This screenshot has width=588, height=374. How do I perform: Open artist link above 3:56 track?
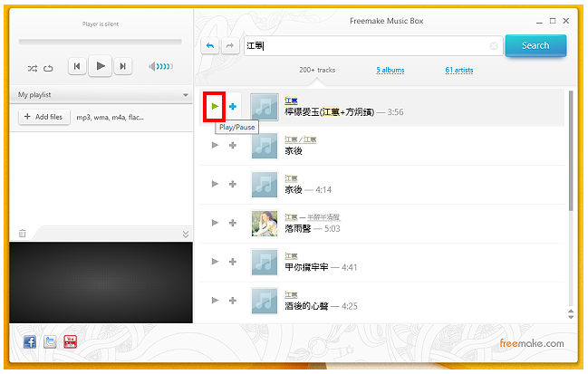pyautogui.click(x=291, y=101)
